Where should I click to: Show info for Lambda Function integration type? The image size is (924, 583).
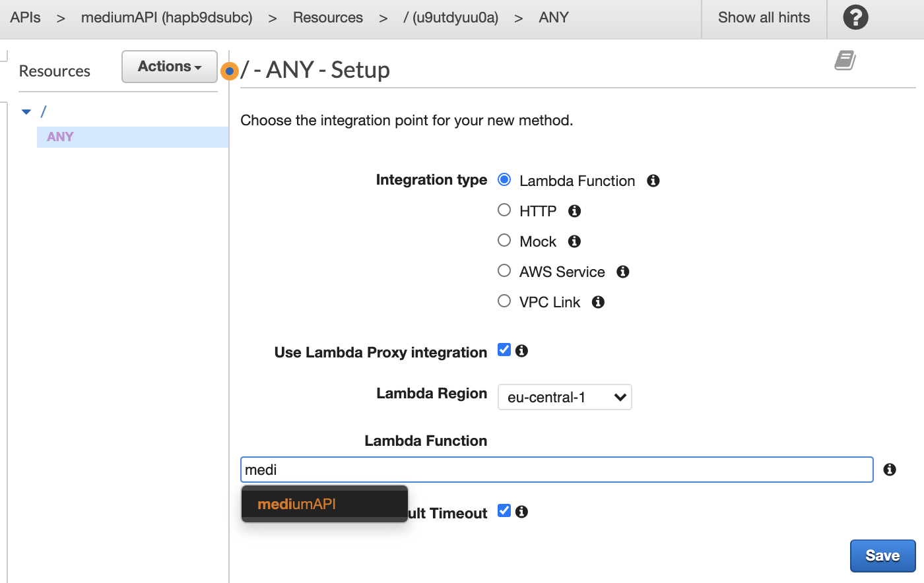coord(653,181)
